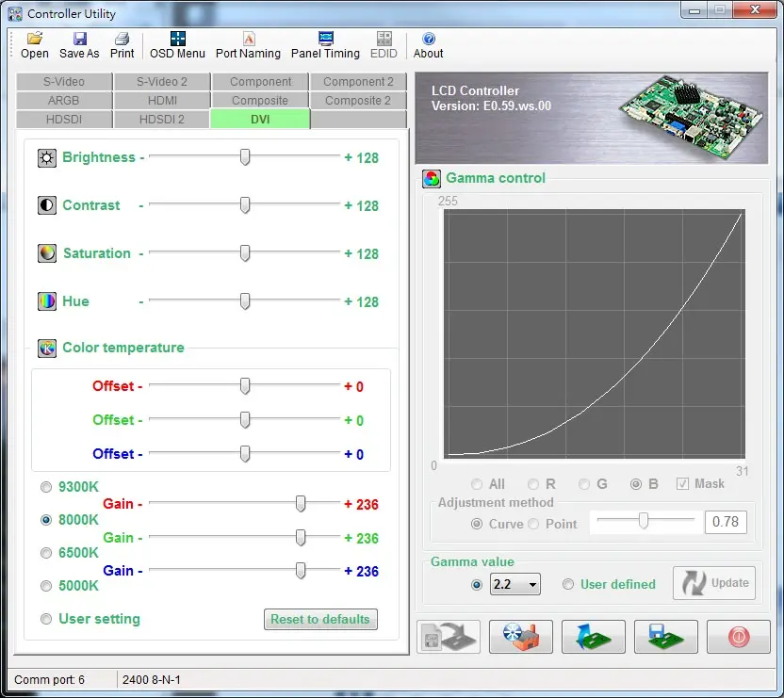Click the Open folder icon
The image size is (784, 698).
point(35,39)
